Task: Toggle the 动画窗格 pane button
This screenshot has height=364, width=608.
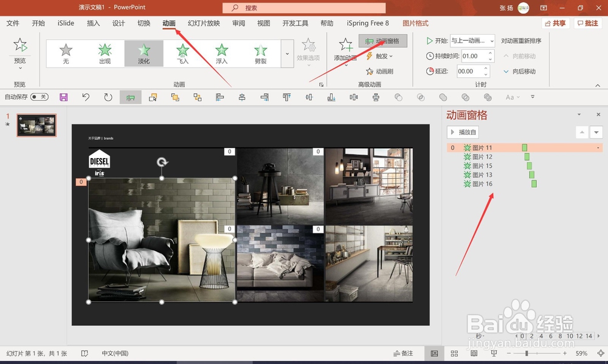Action: [x=382, y=41]
